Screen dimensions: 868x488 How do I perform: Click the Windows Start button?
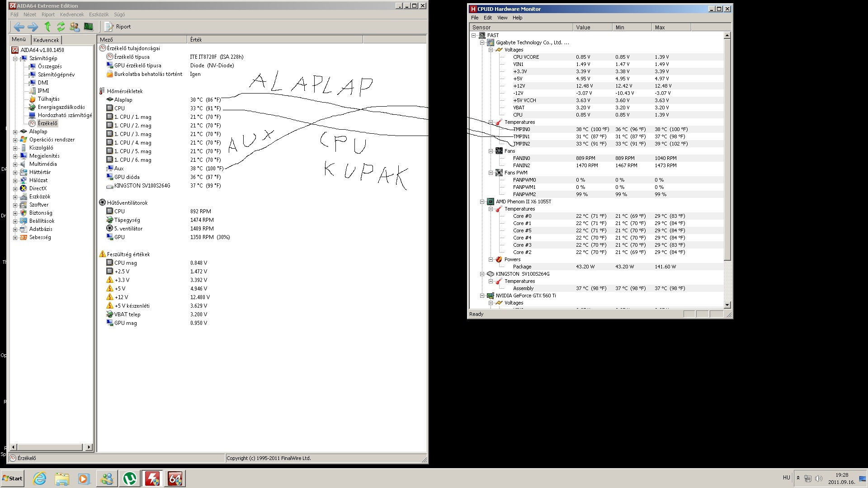[x=13, y=479]
